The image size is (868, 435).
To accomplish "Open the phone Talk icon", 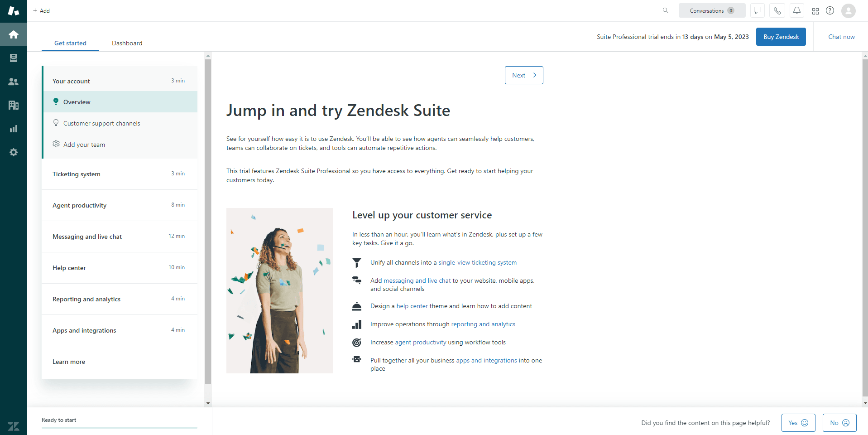I will [x=777, y=10].
